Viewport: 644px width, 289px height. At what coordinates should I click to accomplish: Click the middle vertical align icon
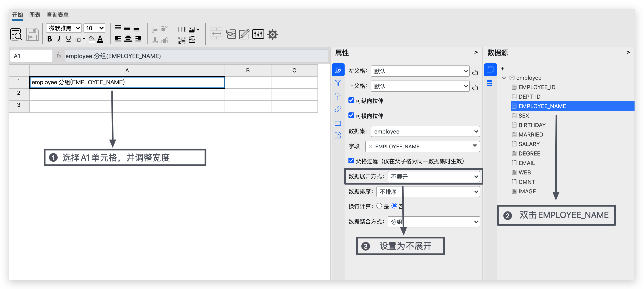point(127,28)
